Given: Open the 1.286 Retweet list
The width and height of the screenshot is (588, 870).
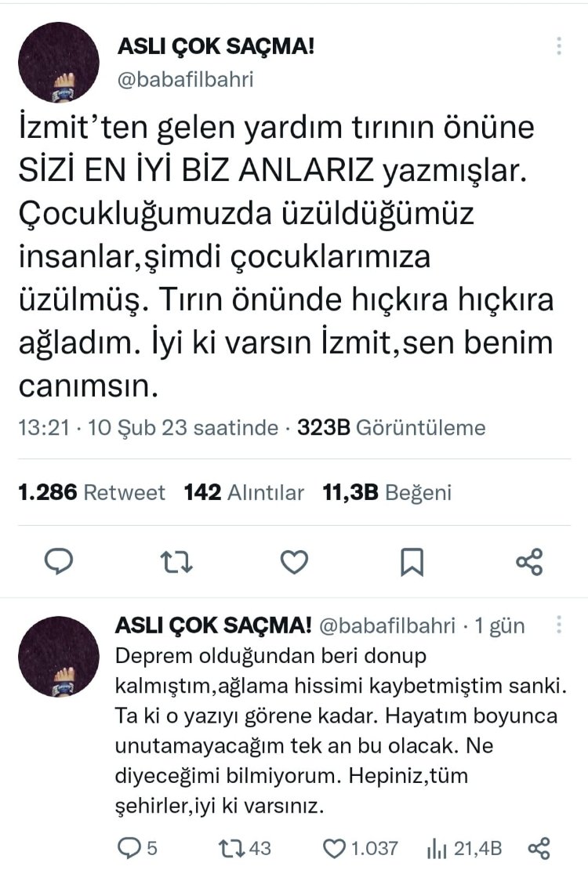Looking at the screenshot, I should click(92, 492).
